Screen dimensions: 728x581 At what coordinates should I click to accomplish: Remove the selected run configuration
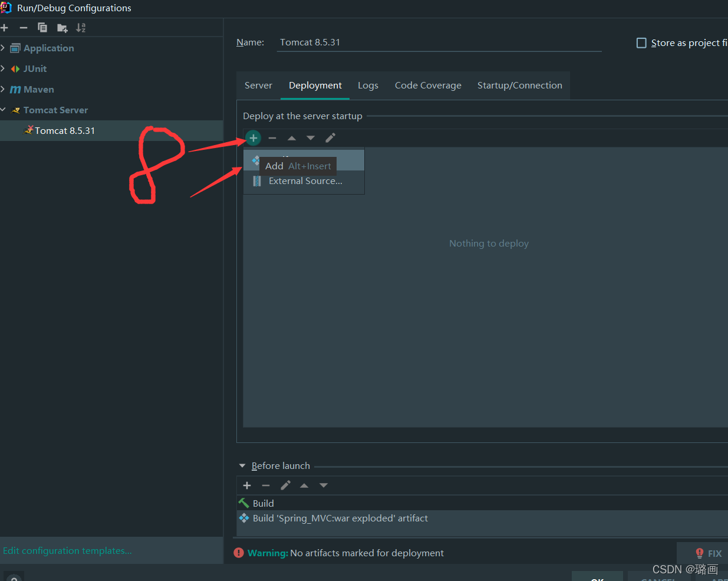23,27
